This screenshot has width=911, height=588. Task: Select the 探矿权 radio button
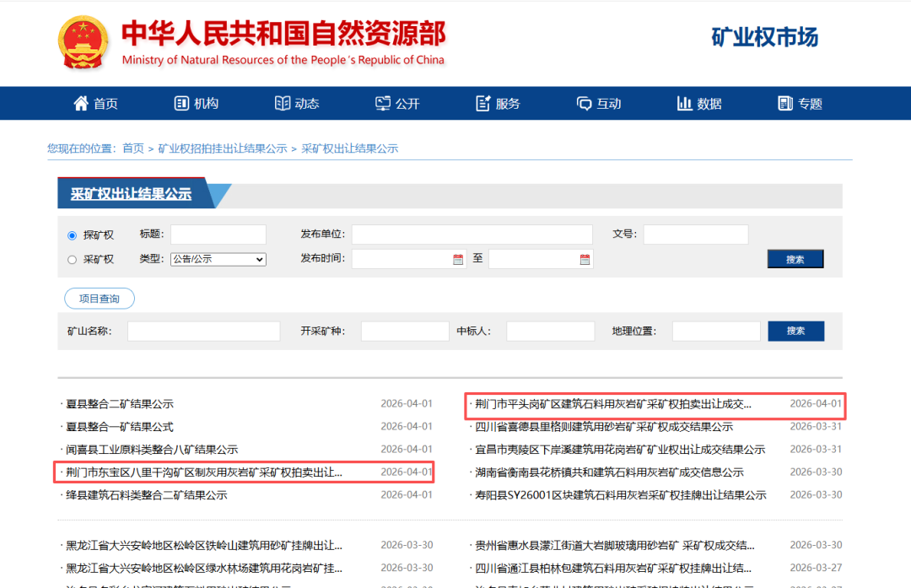click(x=72, y=235)
